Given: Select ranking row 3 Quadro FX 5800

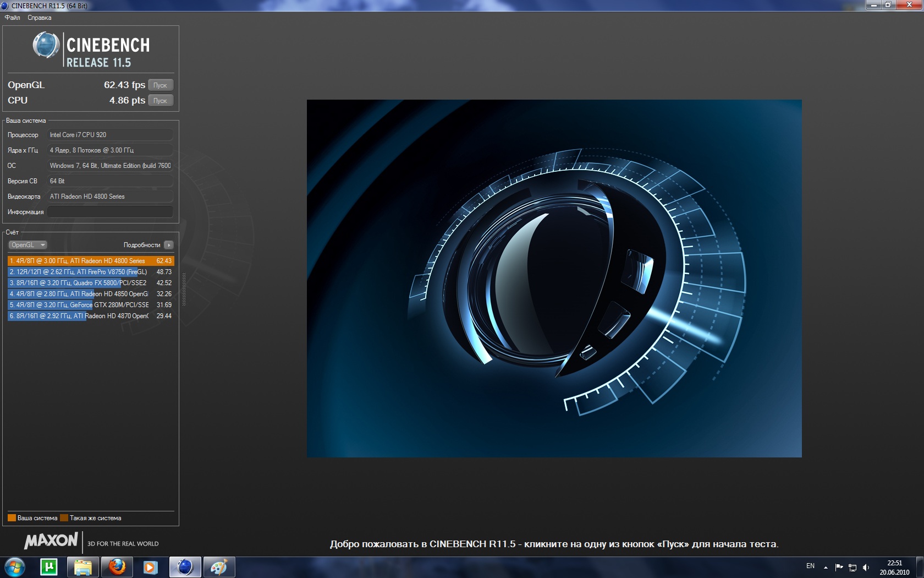Looking at the screenshot, I should (91, 283).
